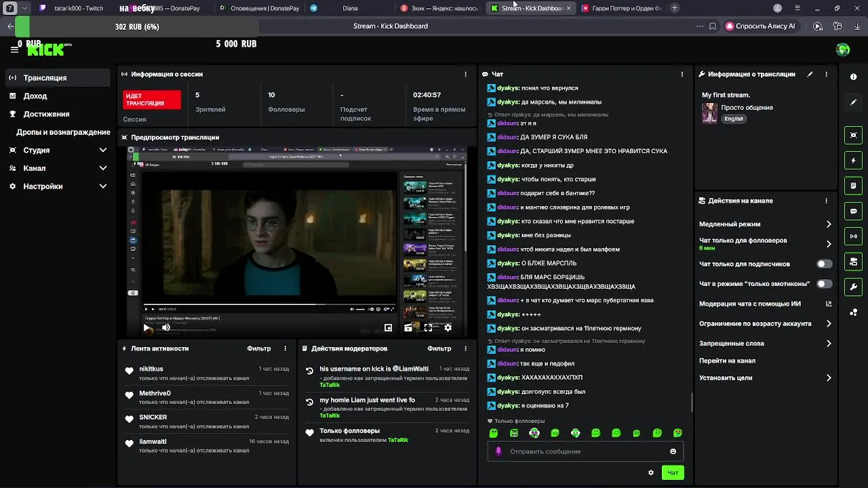This screenshot has height=488, width=868.
Task: Open chat settings with the gear icon beside Чат
Action: click(651, 472)
